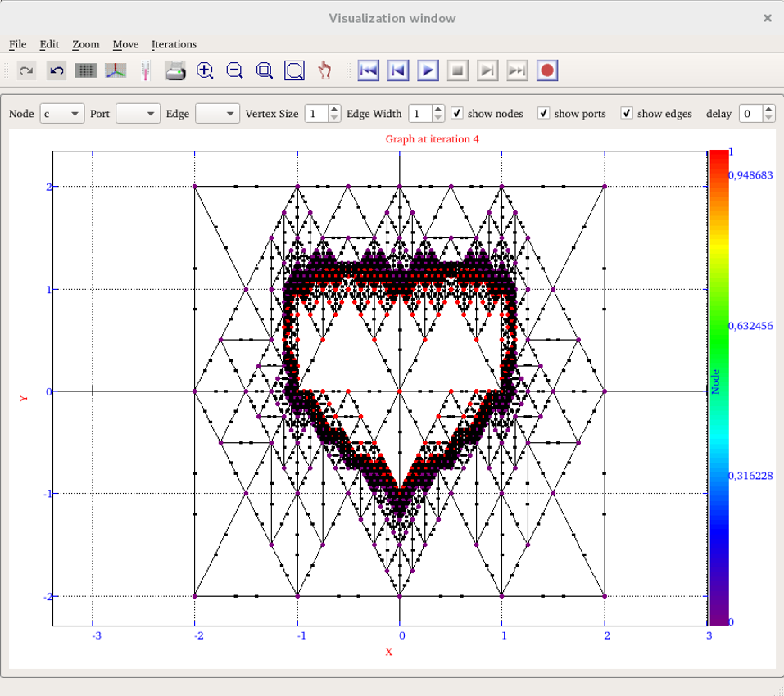Disable the show ports checkbox

point(544,113)
